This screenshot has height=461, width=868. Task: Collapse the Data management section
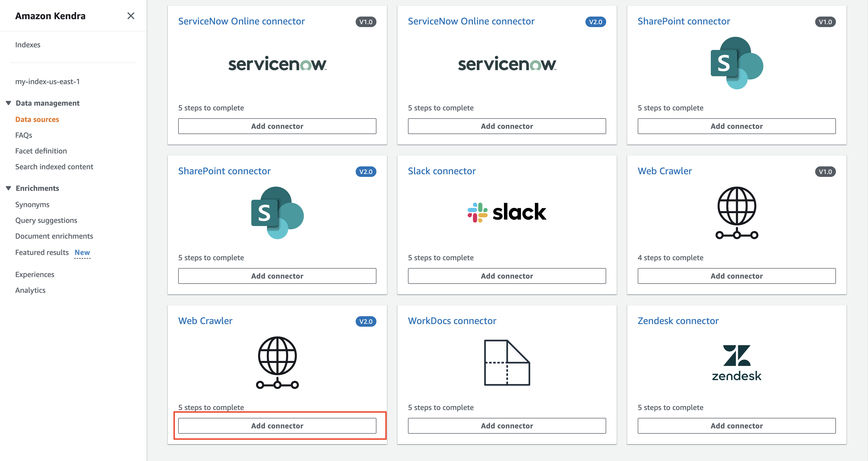(9, 103)
